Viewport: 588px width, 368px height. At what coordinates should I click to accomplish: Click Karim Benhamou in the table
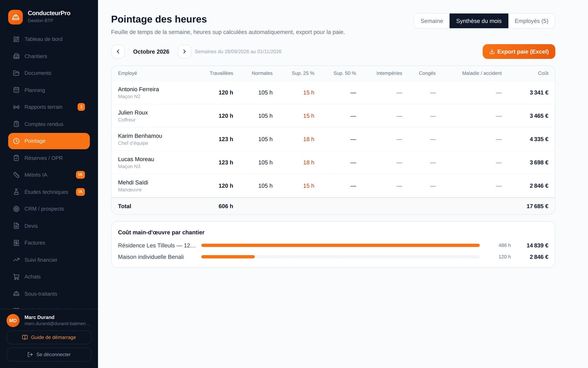point(140,136)
